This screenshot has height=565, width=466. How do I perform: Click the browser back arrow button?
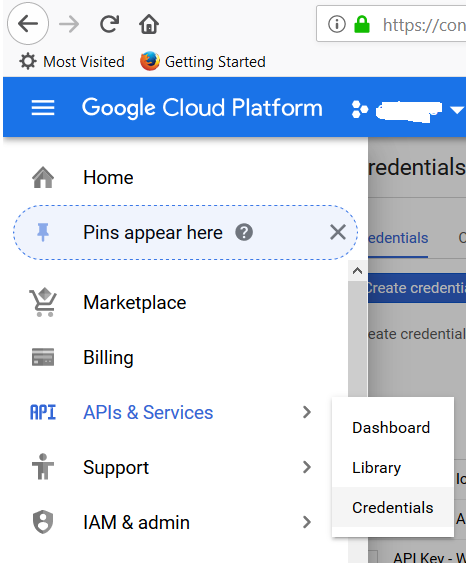tap(28, 24)
